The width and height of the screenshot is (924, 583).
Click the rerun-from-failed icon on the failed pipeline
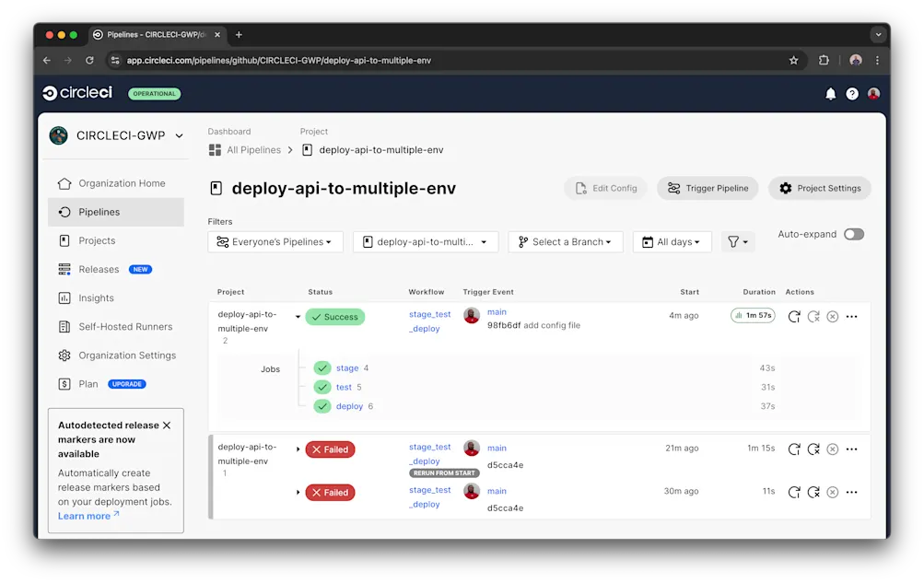(813, 449)
